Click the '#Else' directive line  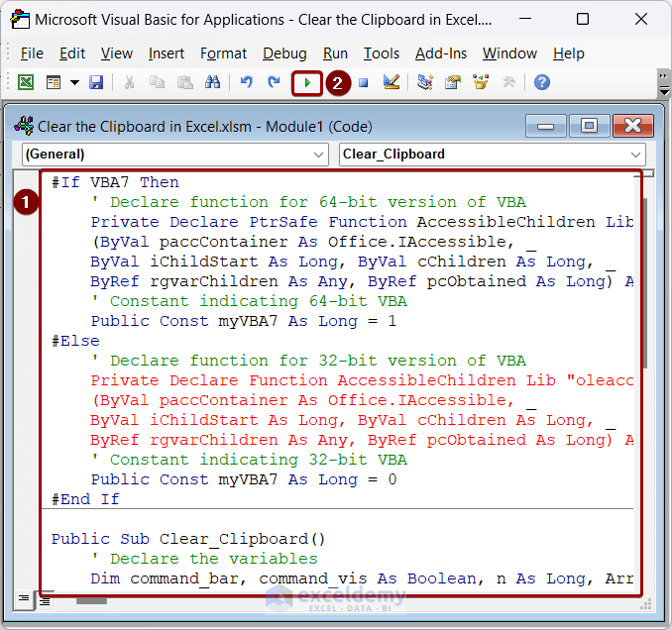tap(75, 341)
